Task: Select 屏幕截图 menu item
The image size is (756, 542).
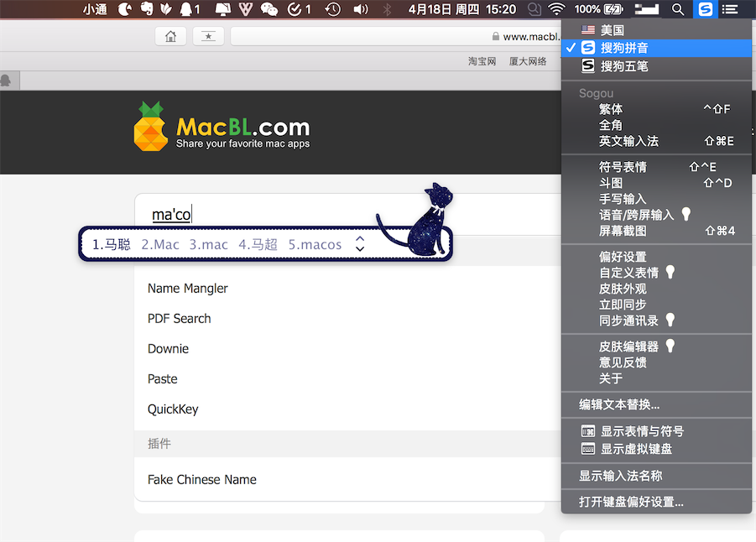Action: [x=656, y=231]
